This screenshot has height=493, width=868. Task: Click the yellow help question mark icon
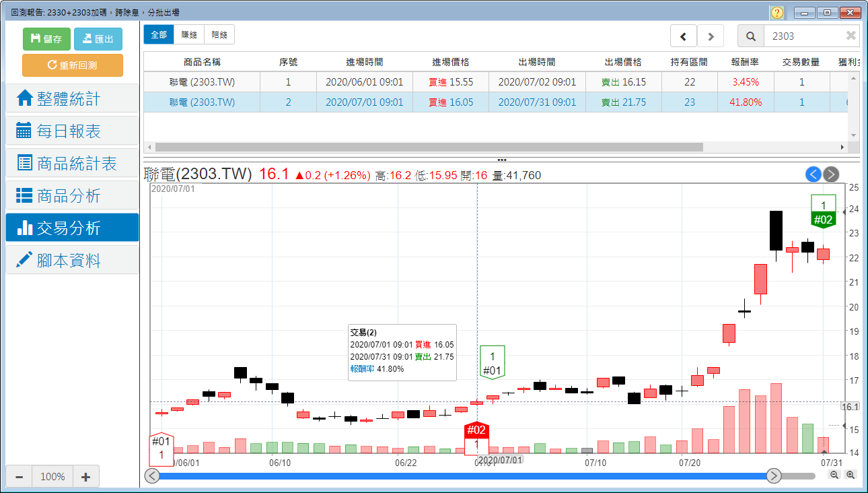[x=777, y=13]
